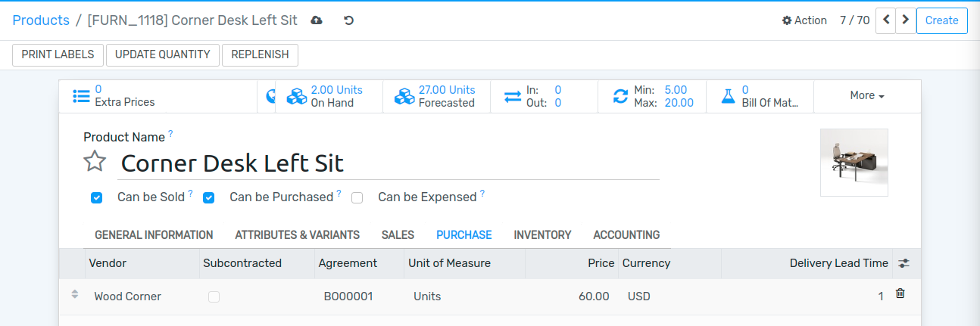Toggle Can be Sold checkbox
Image resolution: width=980 pixels, height=326 pixels.
point(96,197)
